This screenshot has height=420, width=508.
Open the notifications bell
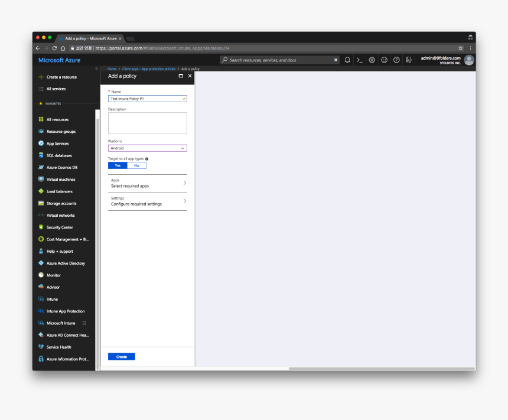tap(347, 59)
